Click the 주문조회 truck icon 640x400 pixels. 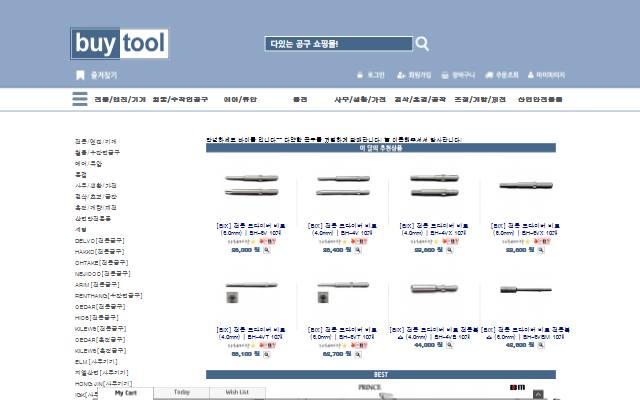click(489, 75)
